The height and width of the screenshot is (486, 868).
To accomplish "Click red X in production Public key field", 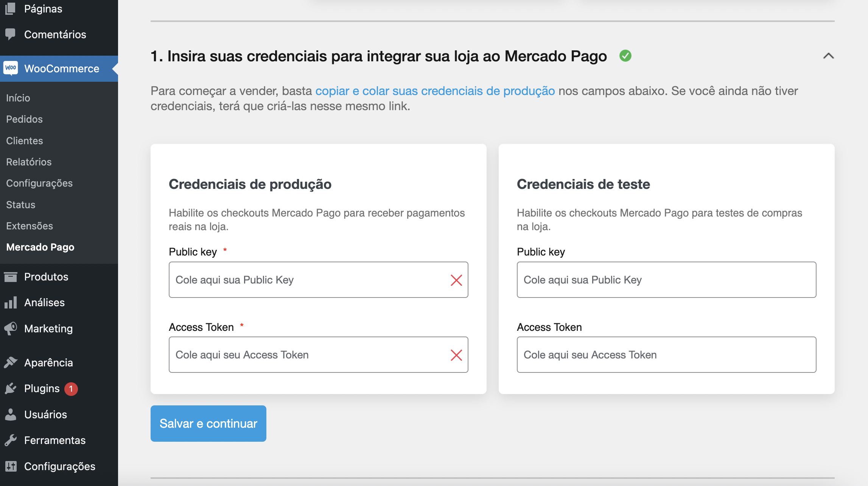I will 456,280.
